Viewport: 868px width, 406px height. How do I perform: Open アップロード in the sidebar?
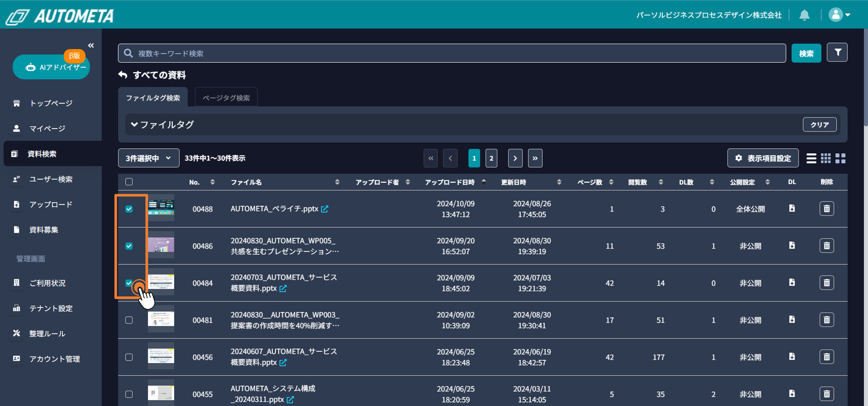point(51,204)
